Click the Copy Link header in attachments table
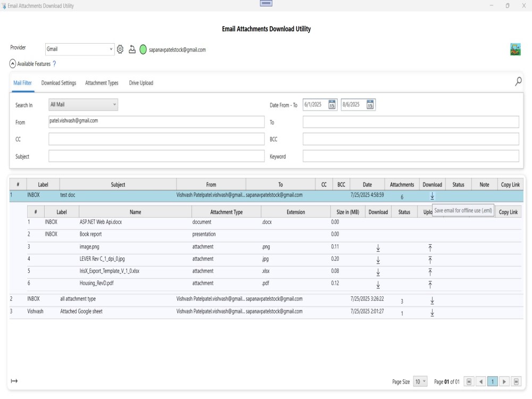Viewport: 532px width, 399px height. click(508, 212)
